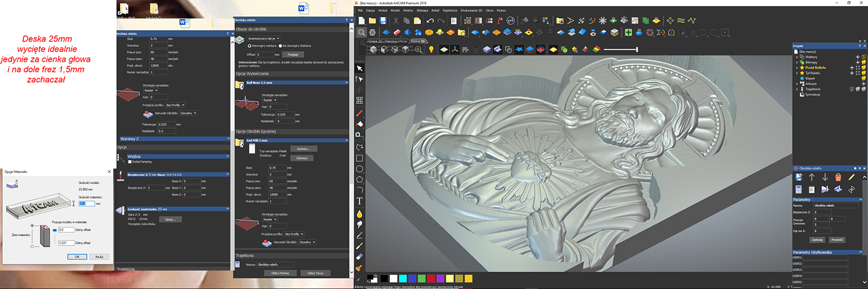Select the Wewnątrz wektora radio option

(250, 45)
